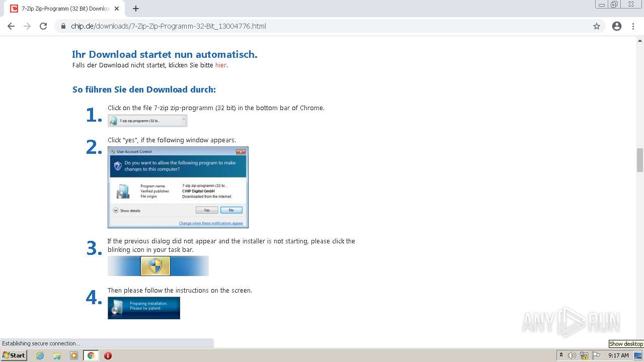Screen dimensions: 644x362
Task: Open Windows Explorer folder in taskbar
Action: (57, 355)
